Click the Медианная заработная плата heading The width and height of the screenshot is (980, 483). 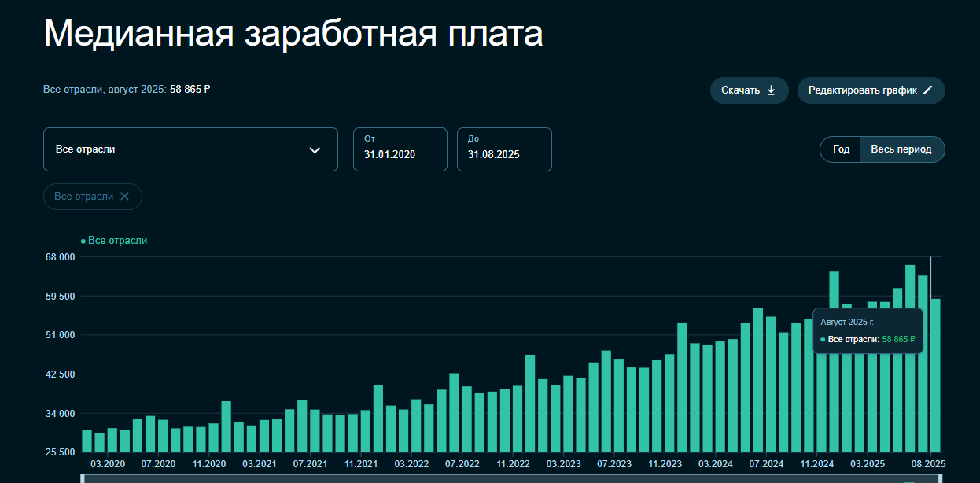coord(293,34)
